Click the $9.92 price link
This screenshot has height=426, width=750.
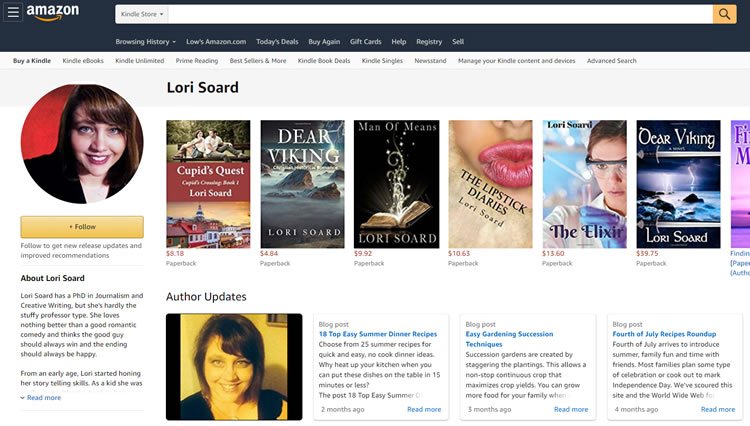coord(363,253)
